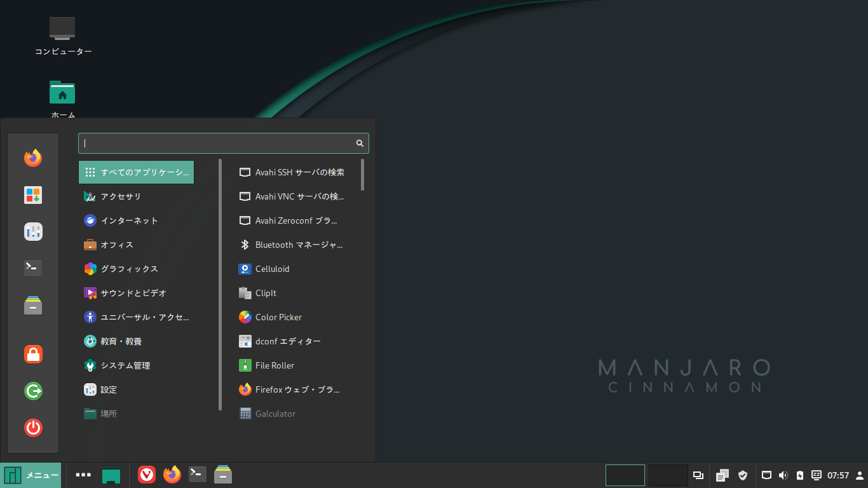This screenshot has width=868, height=488.
Task: Click the category list scrollbar
Action: [x=220, y=284]
